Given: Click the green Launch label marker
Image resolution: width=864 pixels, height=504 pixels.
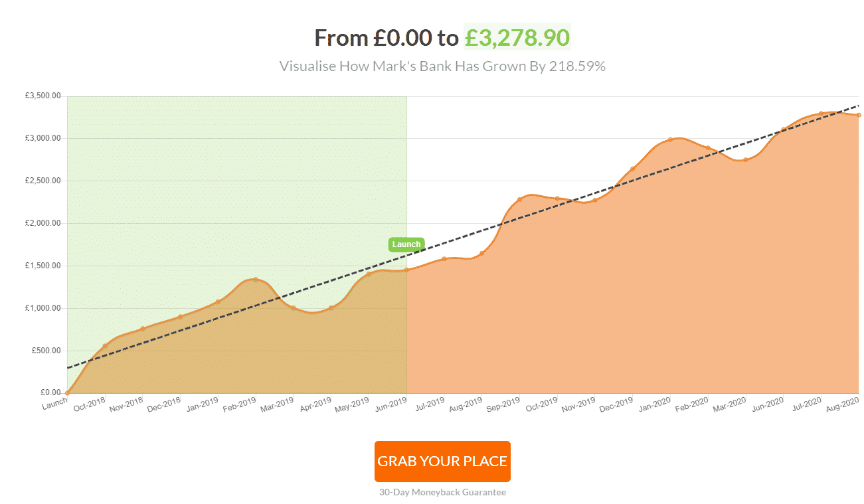Looking at the screenshot, I should click(x=406, y=244).
